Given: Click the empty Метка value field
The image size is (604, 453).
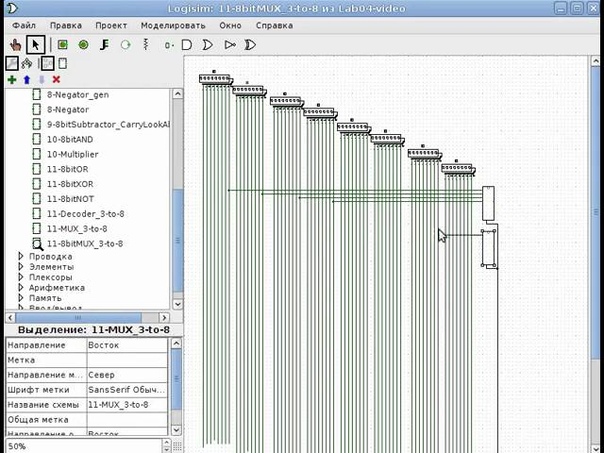Looking at the screenshot, I should [127, 360].
